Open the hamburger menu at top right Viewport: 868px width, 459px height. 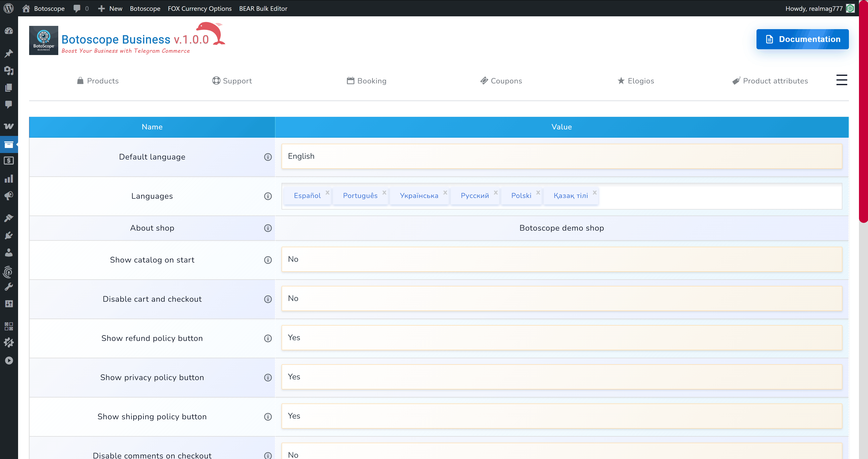pos(841,80)
